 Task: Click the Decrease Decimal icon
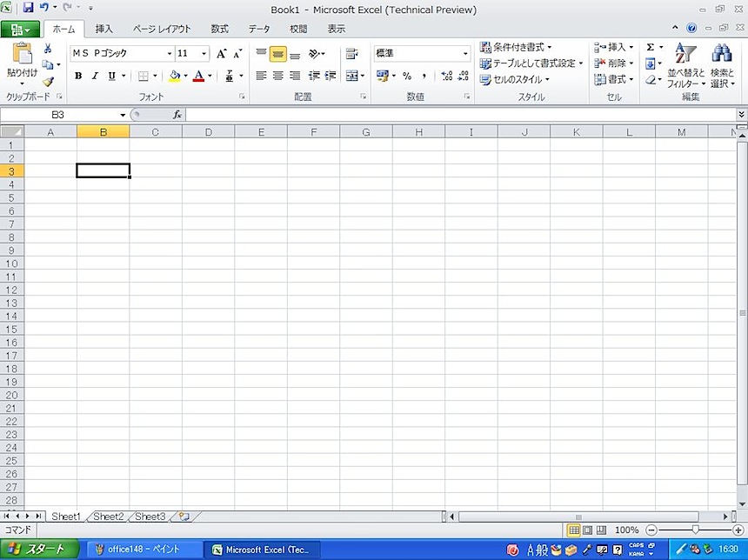pos(464,76)
